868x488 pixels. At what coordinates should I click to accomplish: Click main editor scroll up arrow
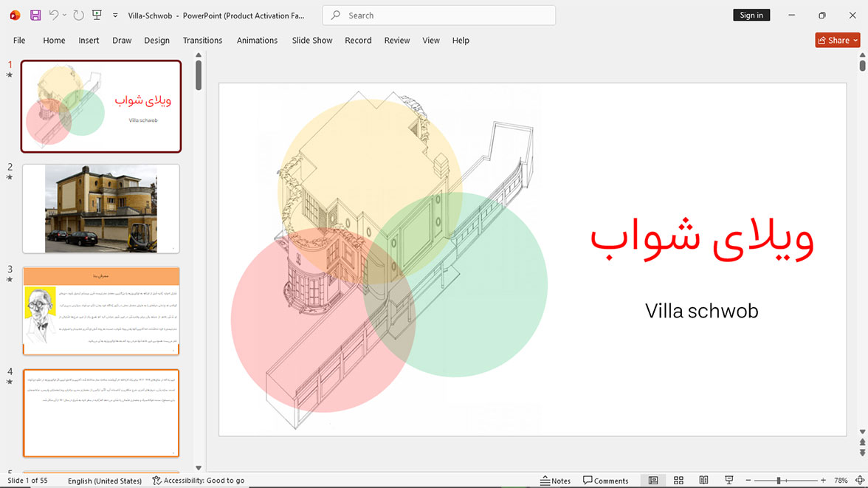(x=862, y=55)
